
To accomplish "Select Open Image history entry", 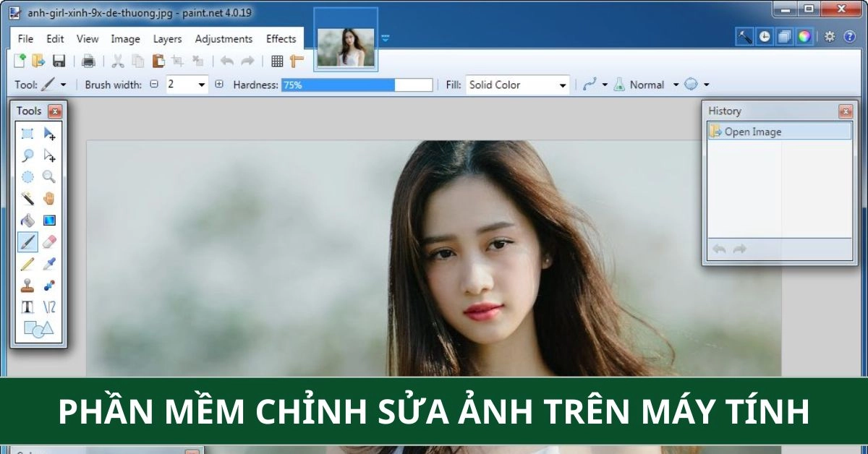I will click(x=780, y=132).
